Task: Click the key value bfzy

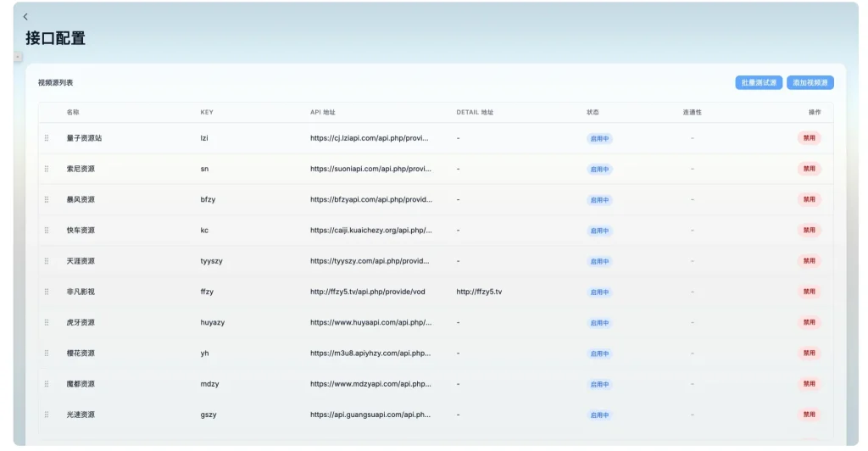Action: point(208,199)
